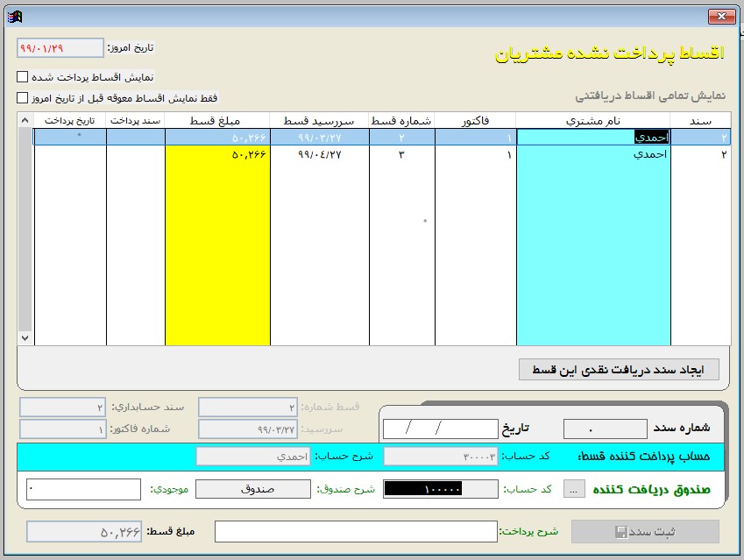Click the سررسید قسط column header
Image resolution: width=744 pixels, height=560 pixels.
pos(319,120)
